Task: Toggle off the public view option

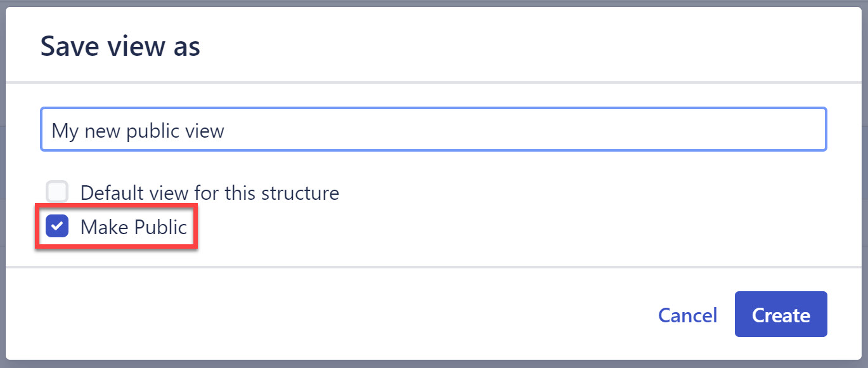Action: click(x=57, y=227)
